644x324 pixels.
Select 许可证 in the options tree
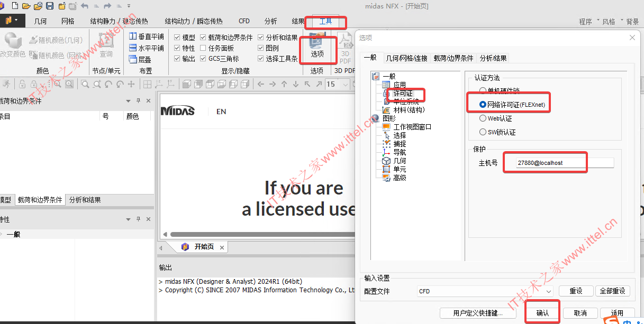[x=403, y=93]
